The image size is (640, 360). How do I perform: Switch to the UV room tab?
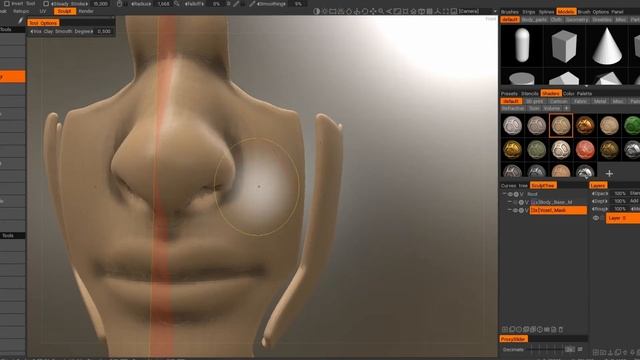(x=43, y=11)
